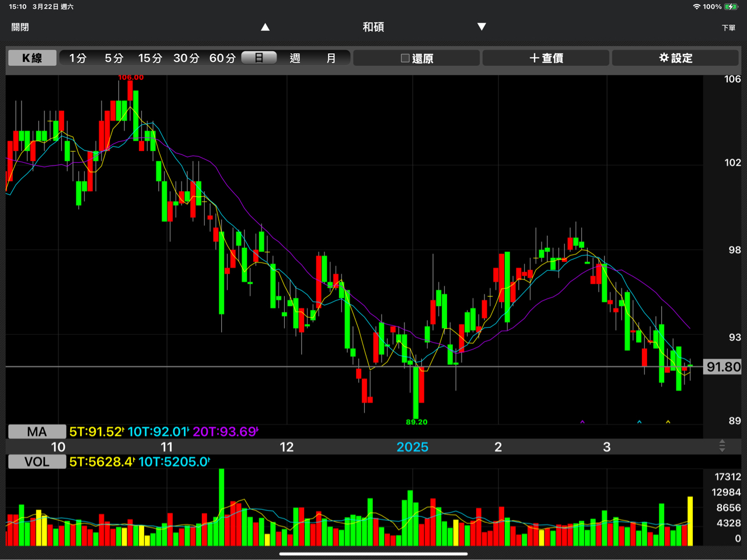Tap the yellow 5T marker arrow
This screenshot has height=560, width=747.
[668, 422]
